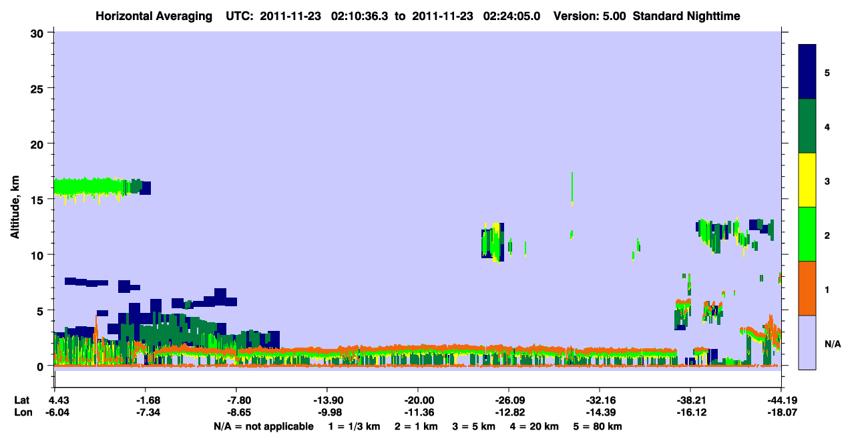Click the thin vertical feature near 16 km at latitude -30
The width and height of the screenshot is (868, 445).
(572, 188)
